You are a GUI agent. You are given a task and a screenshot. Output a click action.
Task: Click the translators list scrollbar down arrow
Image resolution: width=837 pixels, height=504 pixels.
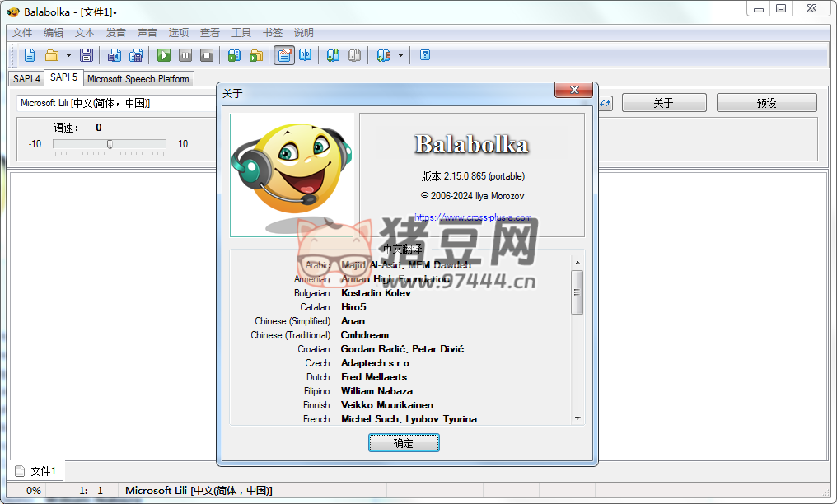click(x=577, y=418)
